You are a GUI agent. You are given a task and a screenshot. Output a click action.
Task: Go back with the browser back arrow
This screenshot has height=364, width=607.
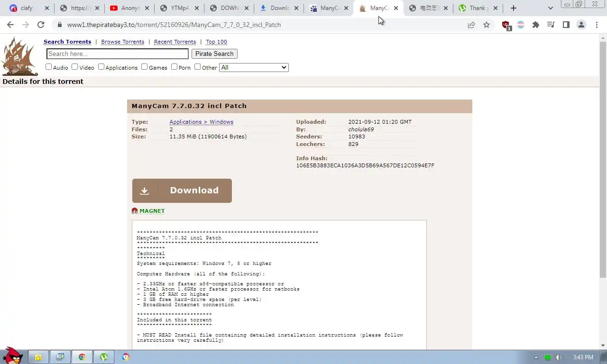pos(10,25)
